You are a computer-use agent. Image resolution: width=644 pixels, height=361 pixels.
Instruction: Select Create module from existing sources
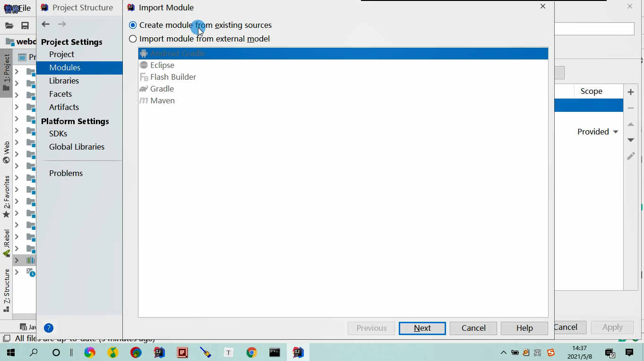200,25
